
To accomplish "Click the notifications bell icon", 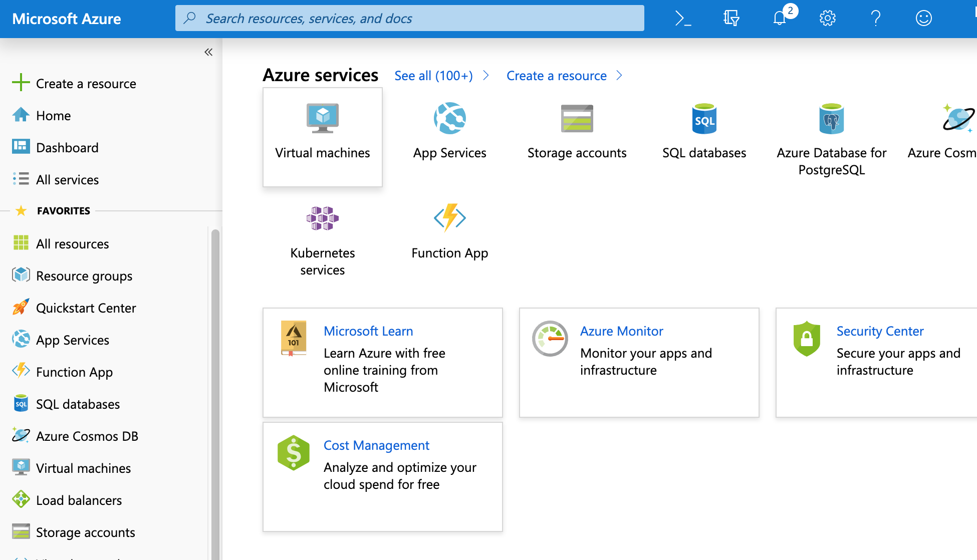I will [781, 18].
